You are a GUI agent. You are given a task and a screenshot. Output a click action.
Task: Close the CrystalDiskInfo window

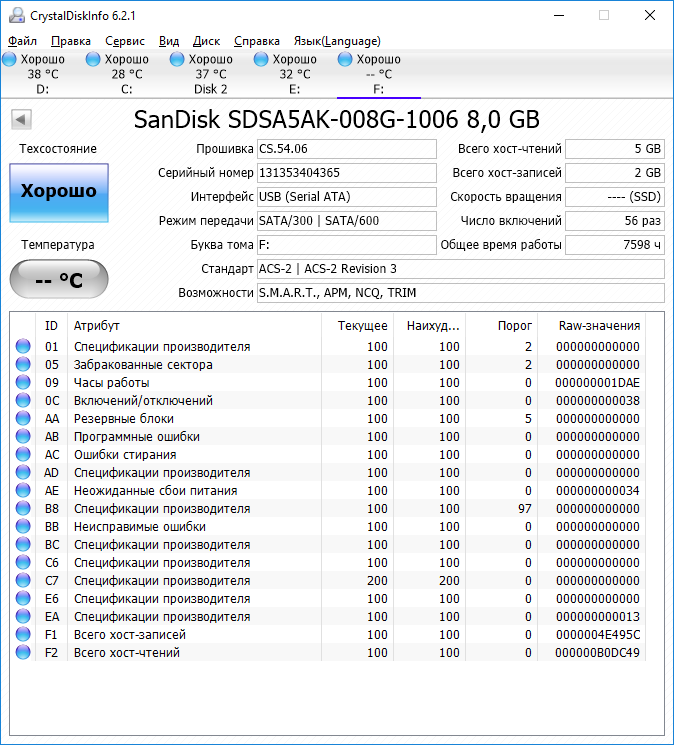[650, 16]
